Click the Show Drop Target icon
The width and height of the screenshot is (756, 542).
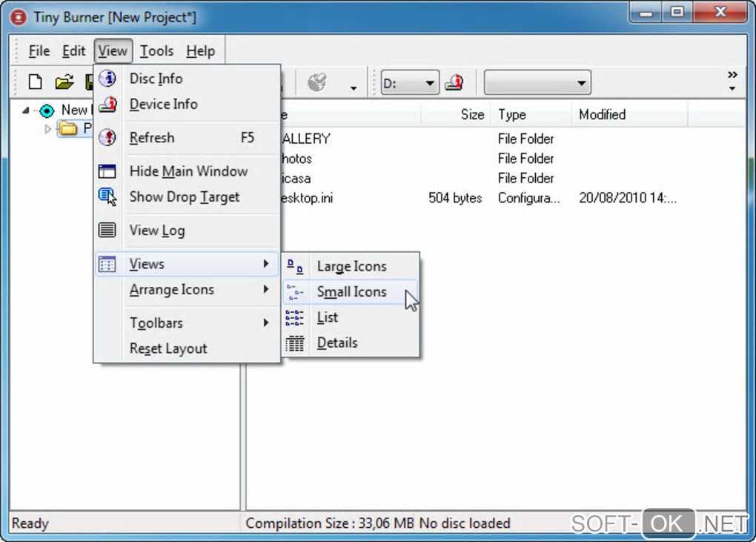pos(107,196)
